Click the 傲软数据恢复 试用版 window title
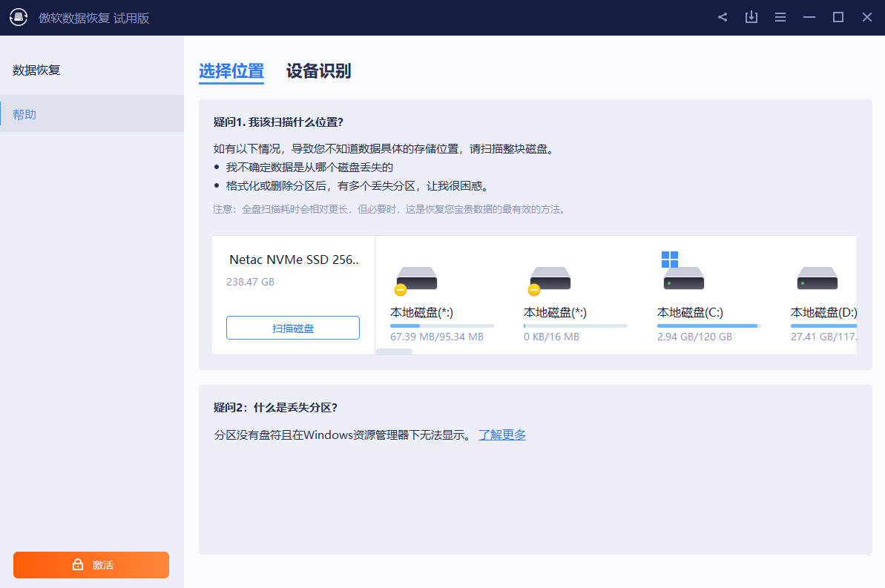Image resolution: width=885 pixels, height=588 pixels. click(x=93, y=18)
